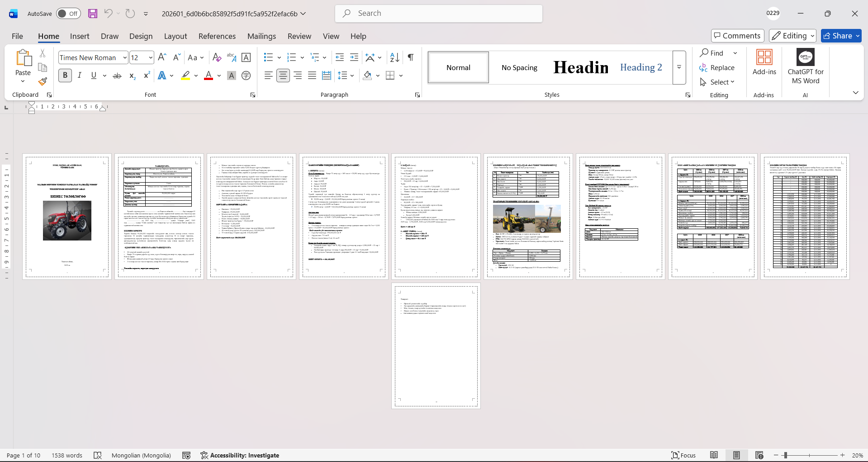Viewport: 868px width, 462px height.
Task: Toggle Bold formatting button
Action: [x=65, y=75]
